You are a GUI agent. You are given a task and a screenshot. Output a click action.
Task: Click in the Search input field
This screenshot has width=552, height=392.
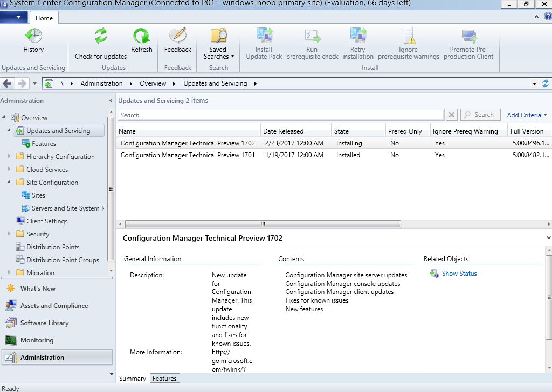click(281, 115)
